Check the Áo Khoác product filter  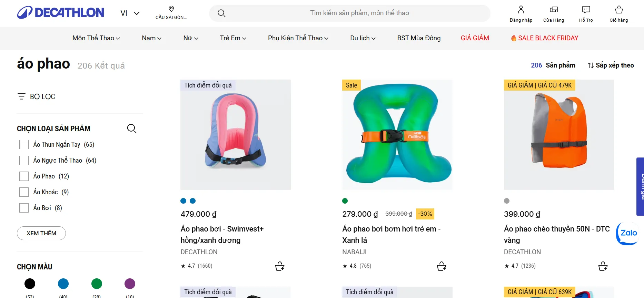[23, 192]
